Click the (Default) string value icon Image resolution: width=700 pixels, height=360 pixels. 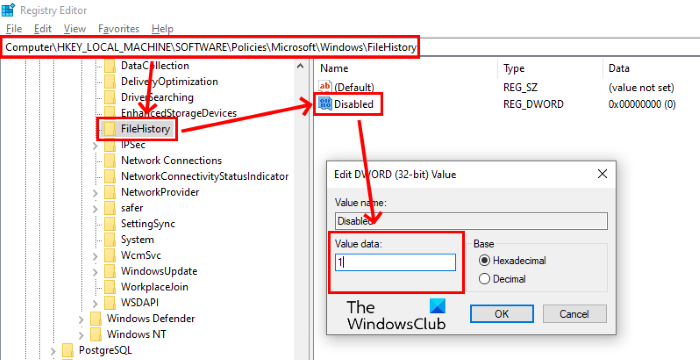coord(325,87)
